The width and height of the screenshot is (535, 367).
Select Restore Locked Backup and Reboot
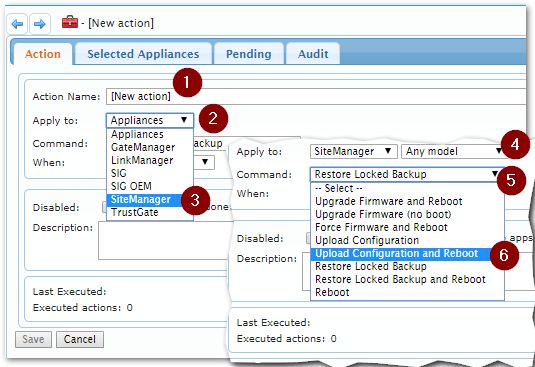[407, 279]
